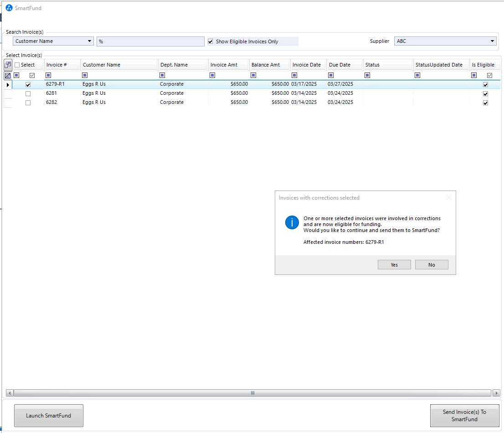Viewport: 504px width, 433px height.
Task: Toggle Is Eligible checkbox for invoice 6279-R1
Action: [486, 85]
